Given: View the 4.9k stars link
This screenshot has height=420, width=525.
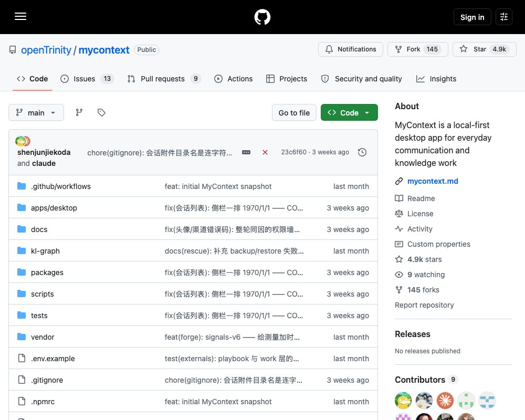Looking at the screenshot, I should coord(425,259).
